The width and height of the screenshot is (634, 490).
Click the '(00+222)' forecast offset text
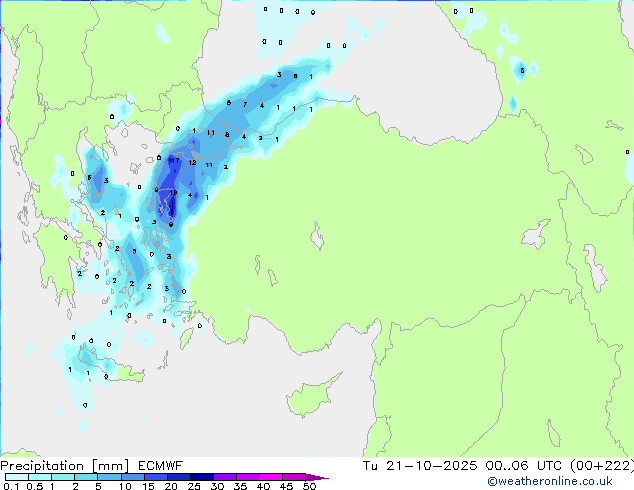(x=602, y=466)
